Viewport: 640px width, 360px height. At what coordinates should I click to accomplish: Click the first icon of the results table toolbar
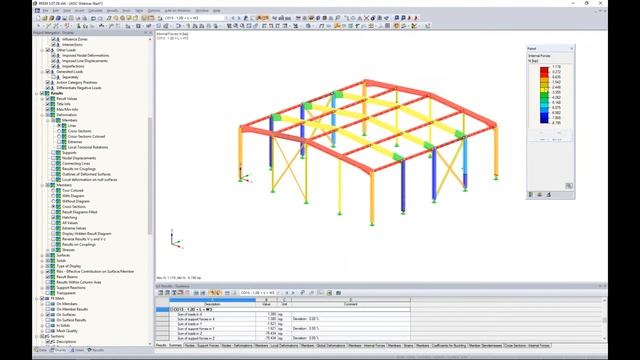coord(161,293)
